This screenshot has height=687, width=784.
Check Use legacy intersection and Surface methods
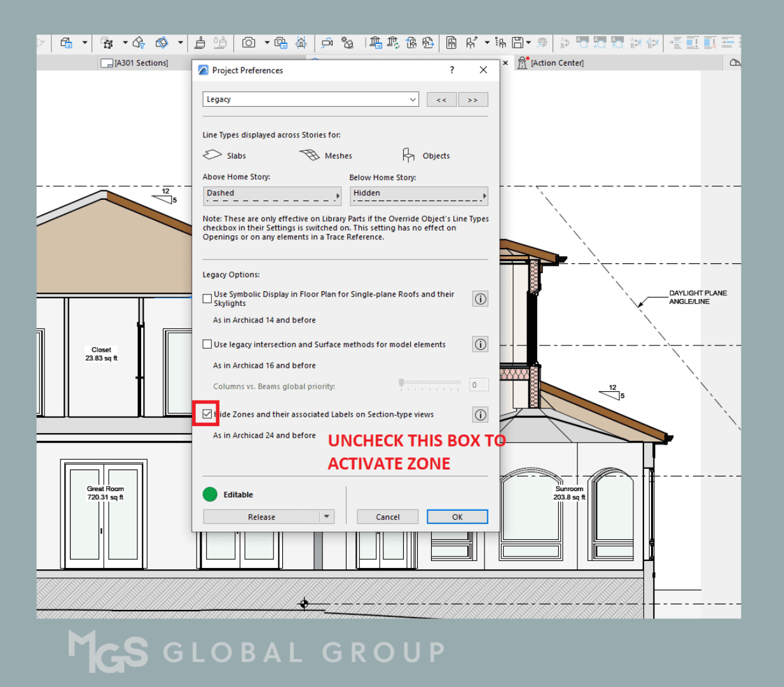click(207, 343)
